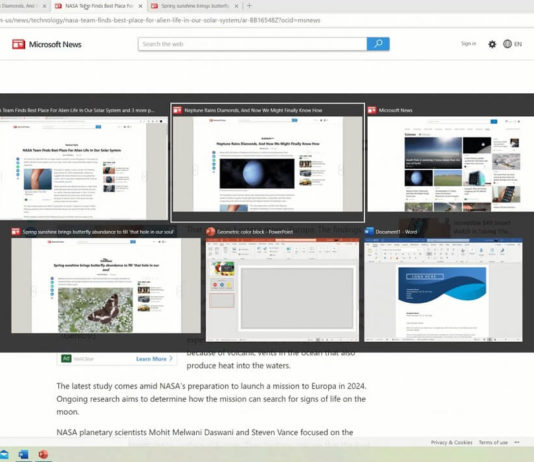This screenshot has width=534, height=462.
Task: Switch to the Spring sunshine brings butterfly browser tab
Action: pyautogui.click(x=194, y=6)
